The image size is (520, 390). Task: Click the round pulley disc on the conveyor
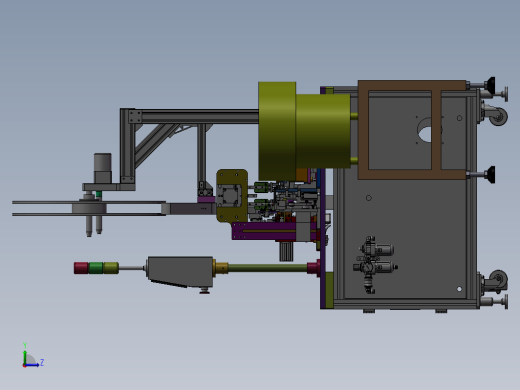tap(89, 208)
